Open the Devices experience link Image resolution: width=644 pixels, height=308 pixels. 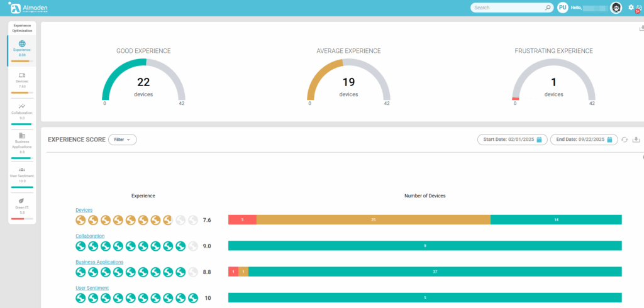click(84, 210)
